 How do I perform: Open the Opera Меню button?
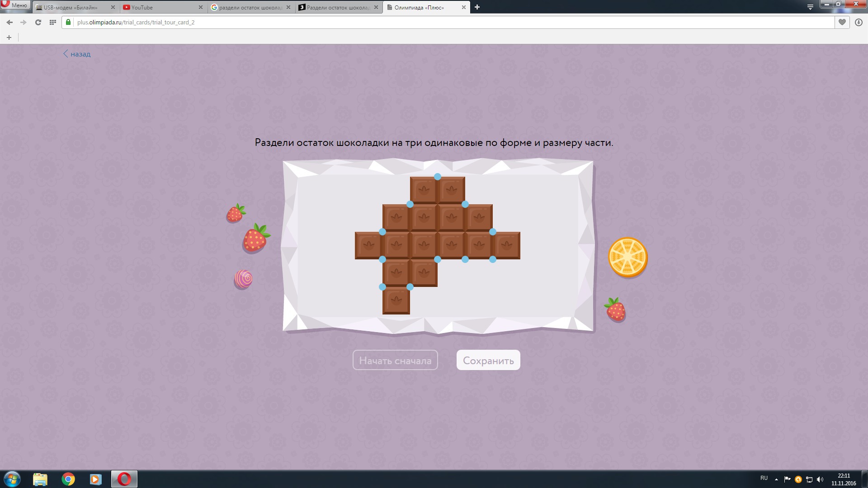pos(15,5)
